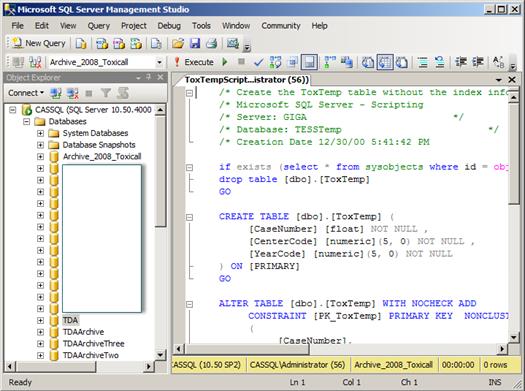Click the Analysis Services XMLA Query icon
The height and width of the screenshot is (391, 525).
click(x=136, y=44)
